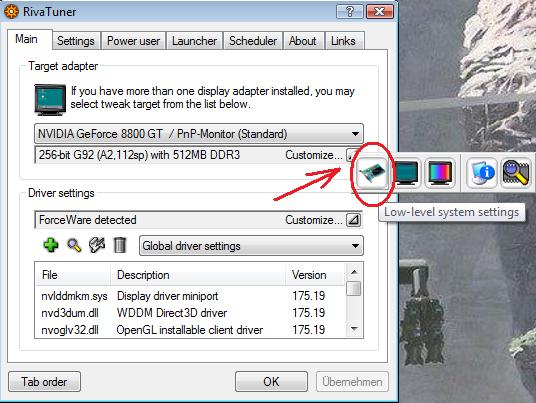Select the nvlddmkm.sys row
The image size is (536, 403).
coord(190,296)
